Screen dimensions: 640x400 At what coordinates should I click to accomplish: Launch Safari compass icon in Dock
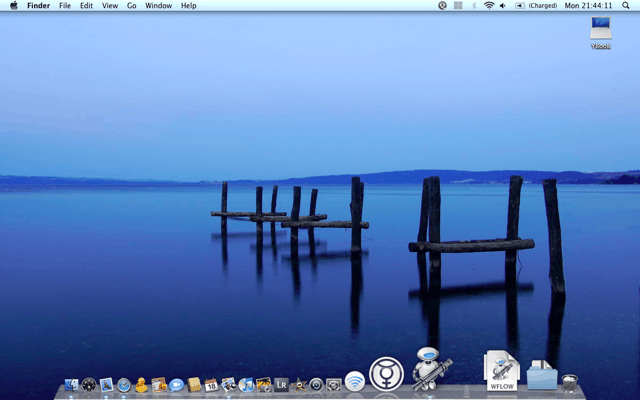pyautogui.click(x=124, y=384)
